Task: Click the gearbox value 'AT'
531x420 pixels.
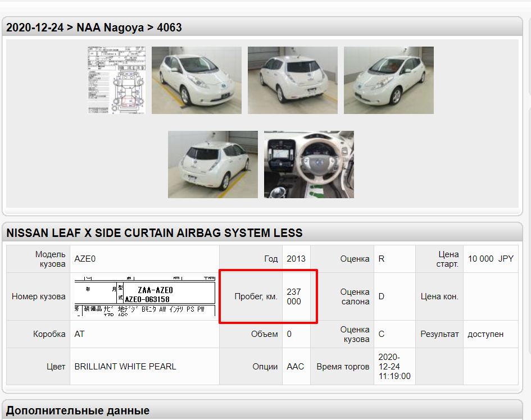Action: 79,334
